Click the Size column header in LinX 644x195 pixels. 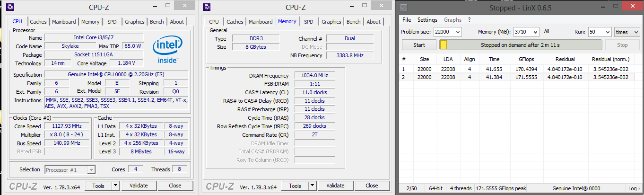coord(425,59)
